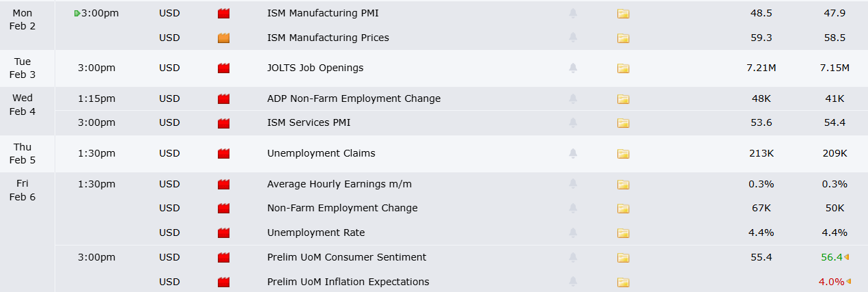Toggle alert bell for Prelim UoM Consumer Sentiment
The height and width of the screenshot is (292, 868).
[x=573, y=258]
